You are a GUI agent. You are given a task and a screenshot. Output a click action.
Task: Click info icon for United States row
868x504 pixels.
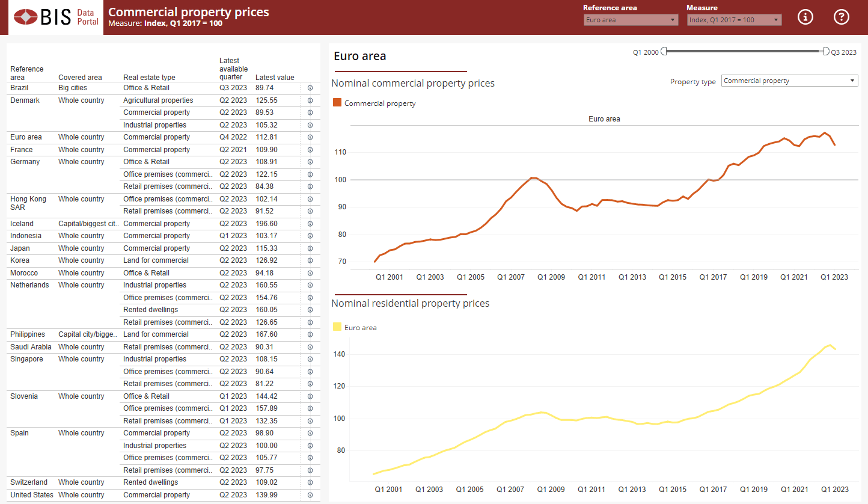click(x=310, y=495)
